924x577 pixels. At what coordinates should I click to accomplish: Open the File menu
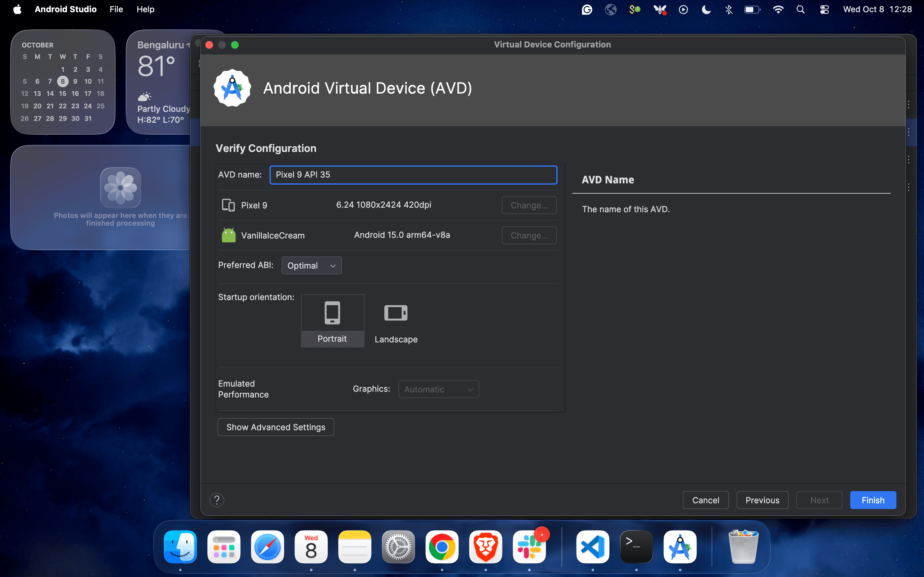116,10
